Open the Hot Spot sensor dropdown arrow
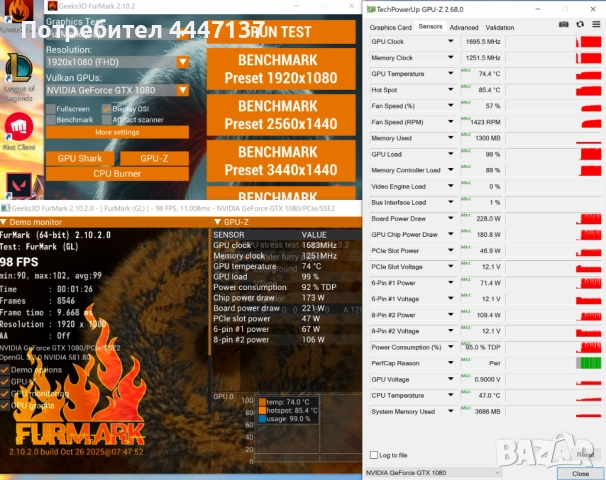606x480 pixels. 451,90
